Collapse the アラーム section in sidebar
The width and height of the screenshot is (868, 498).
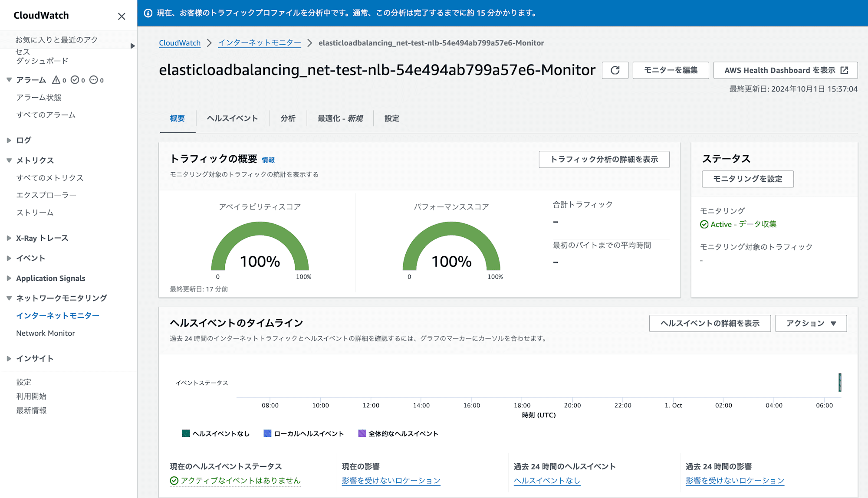coord(9,80)
